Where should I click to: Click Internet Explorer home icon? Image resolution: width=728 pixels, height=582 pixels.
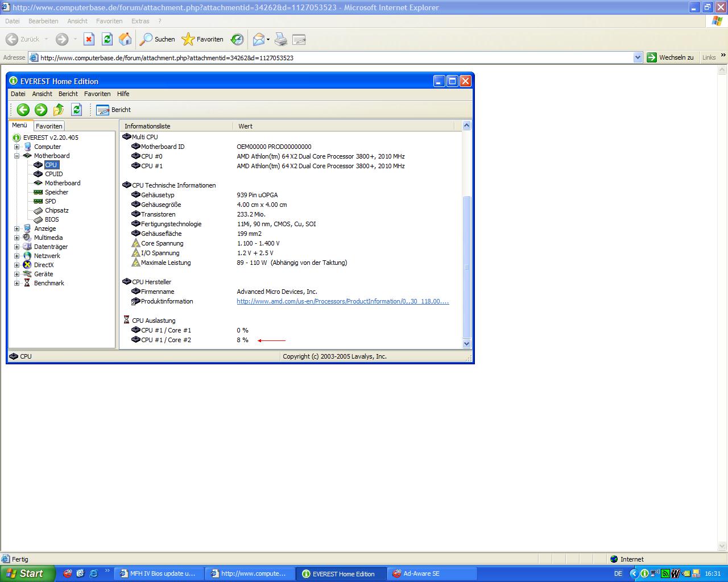tap(125, 39)
